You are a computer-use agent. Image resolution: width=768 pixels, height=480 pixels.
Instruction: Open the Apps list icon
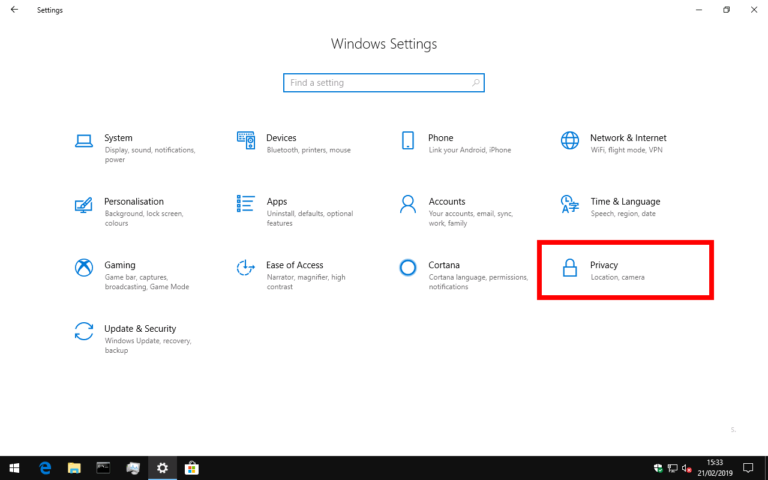pos(245,204)
